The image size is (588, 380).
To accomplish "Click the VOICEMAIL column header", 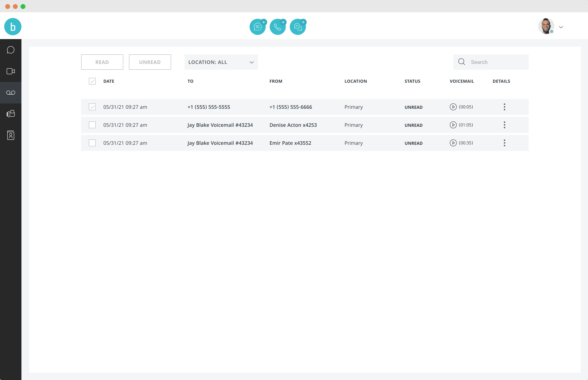I will pyautogui.click(x=461, y=81).
